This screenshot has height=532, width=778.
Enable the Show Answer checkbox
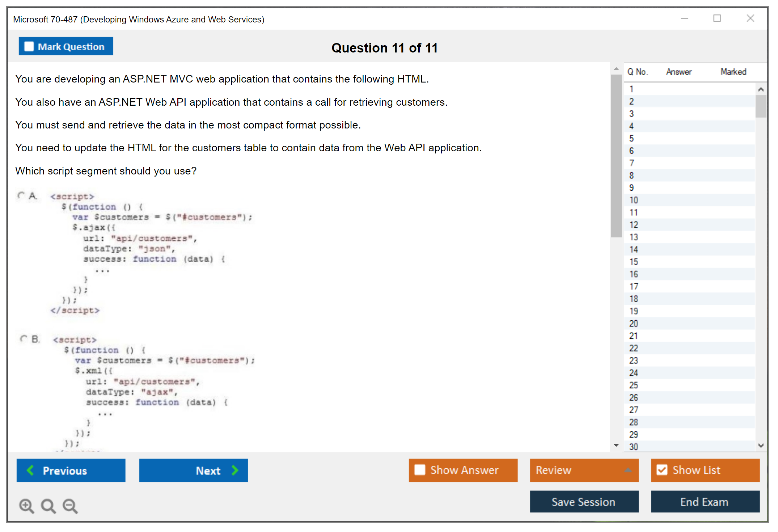click(x=420, y=470)
